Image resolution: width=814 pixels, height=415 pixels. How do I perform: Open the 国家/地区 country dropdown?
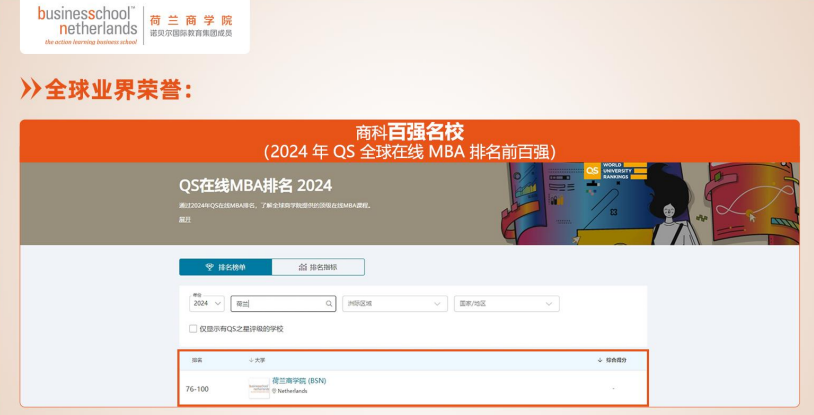[507, 303]
